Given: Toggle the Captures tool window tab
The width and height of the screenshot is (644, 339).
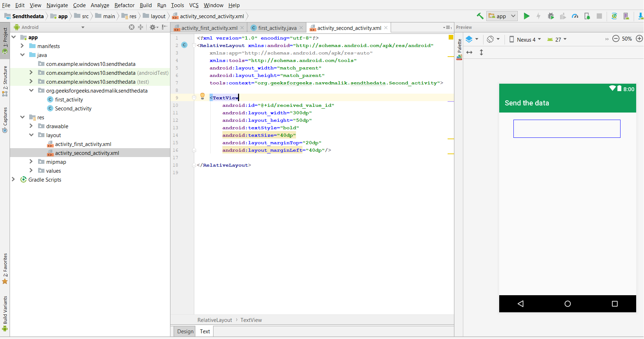Looking at the screenshot, I should click(5, 120).
